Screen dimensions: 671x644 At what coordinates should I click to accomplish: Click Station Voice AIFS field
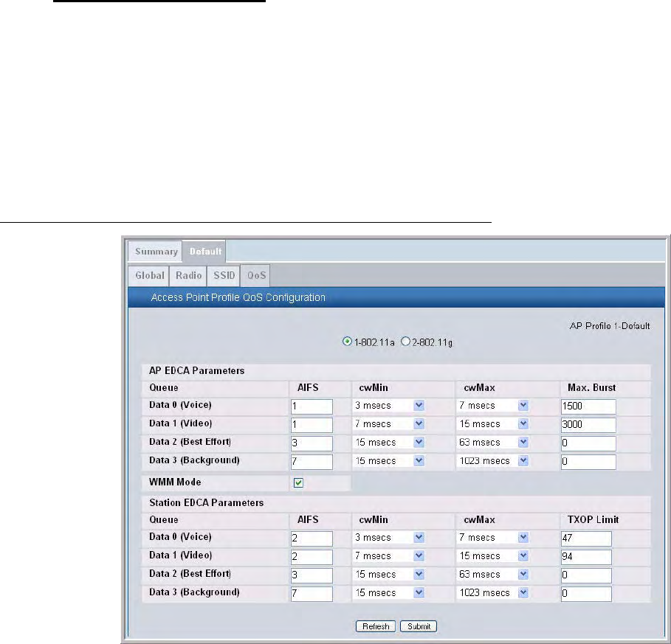coord(312,539)
